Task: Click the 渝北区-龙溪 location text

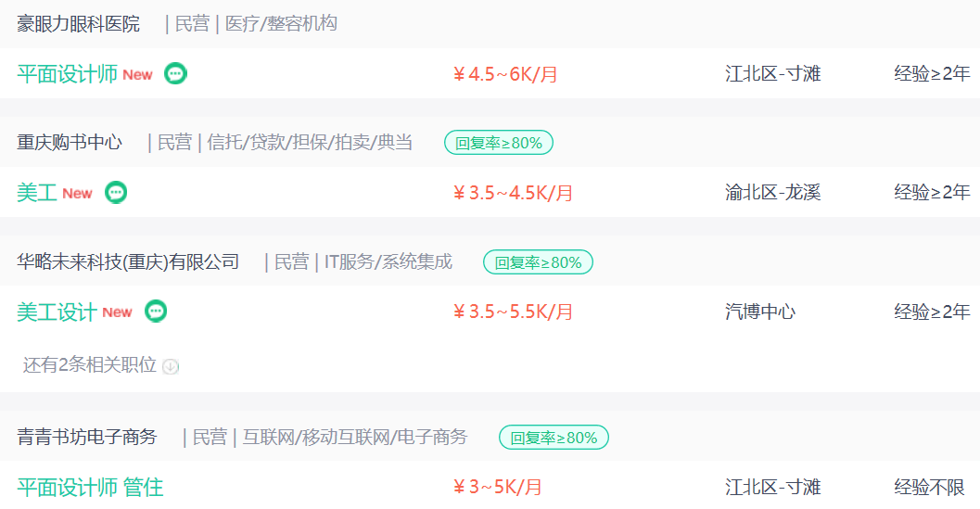Action: (x=772, y=193)
